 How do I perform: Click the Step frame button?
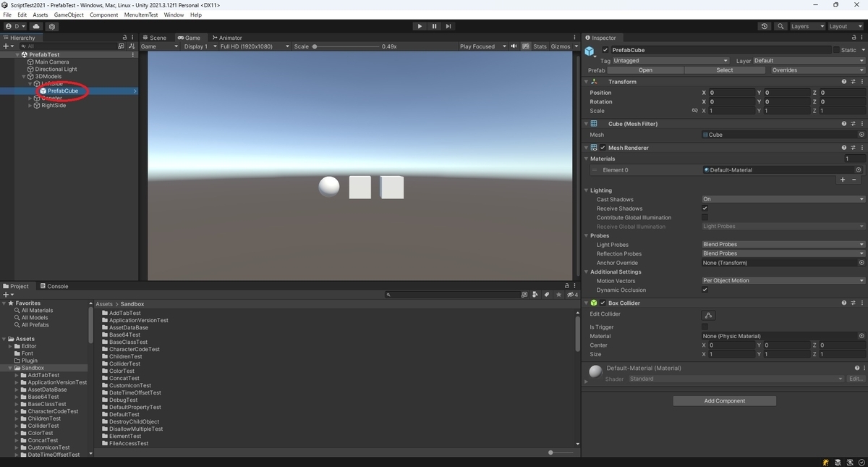(x=448, y=26)
